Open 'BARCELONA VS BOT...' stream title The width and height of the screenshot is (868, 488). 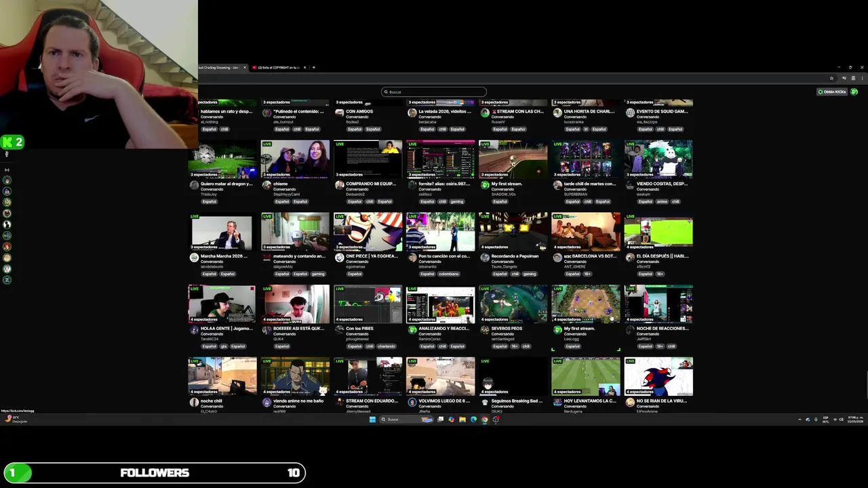tap(590, 256)
